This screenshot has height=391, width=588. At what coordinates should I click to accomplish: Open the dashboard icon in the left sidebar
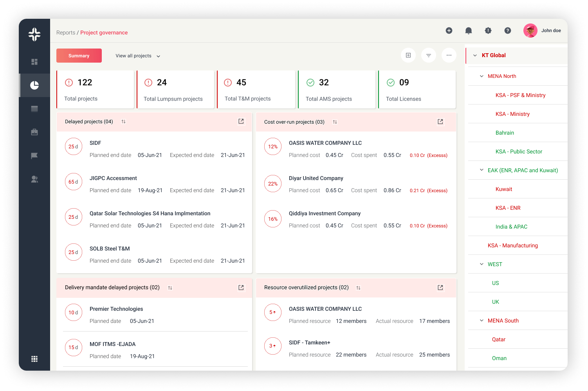(x=34, y=61)
